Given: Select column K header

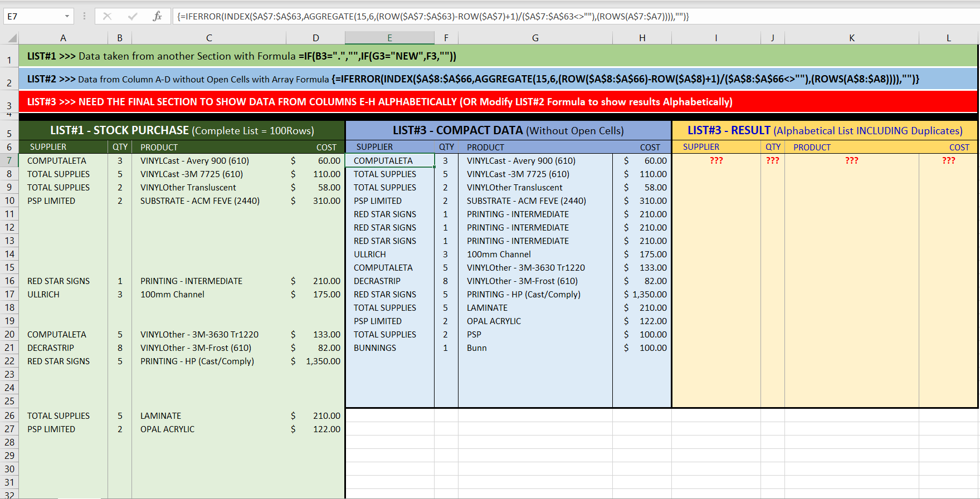Looking at the screenshot, I should (852, 38).
